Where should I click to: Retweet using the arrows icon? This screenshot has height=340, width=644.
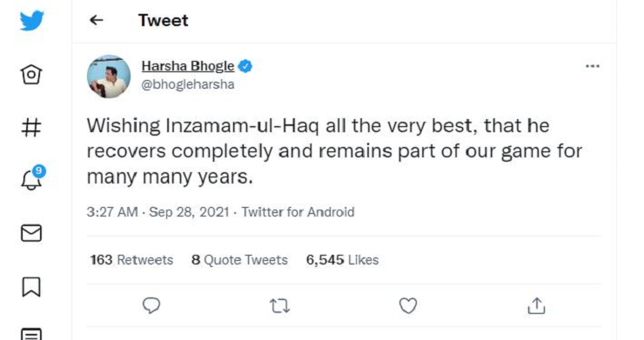(279, 306)
